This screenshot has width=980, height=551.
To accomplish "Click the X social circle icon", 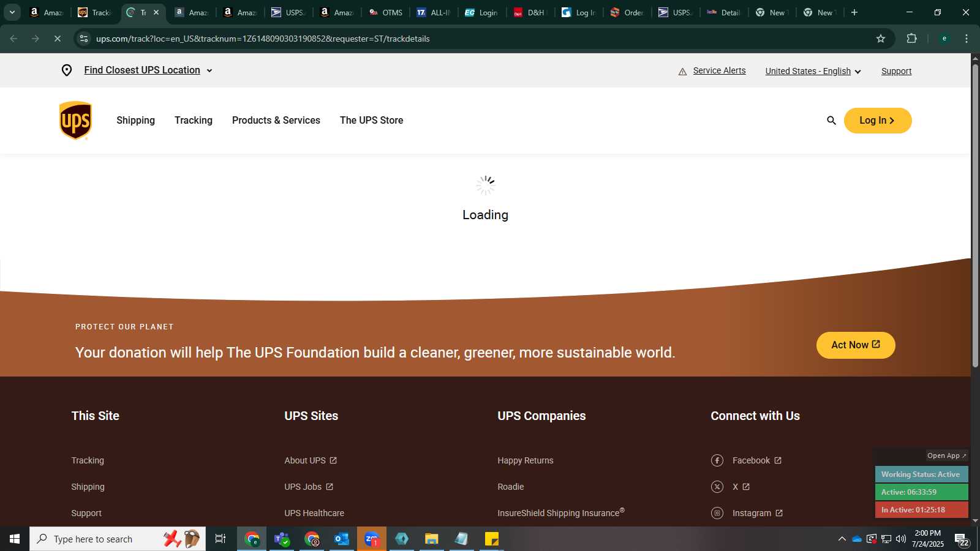I will pyautogui.click(x=717, y=487).
